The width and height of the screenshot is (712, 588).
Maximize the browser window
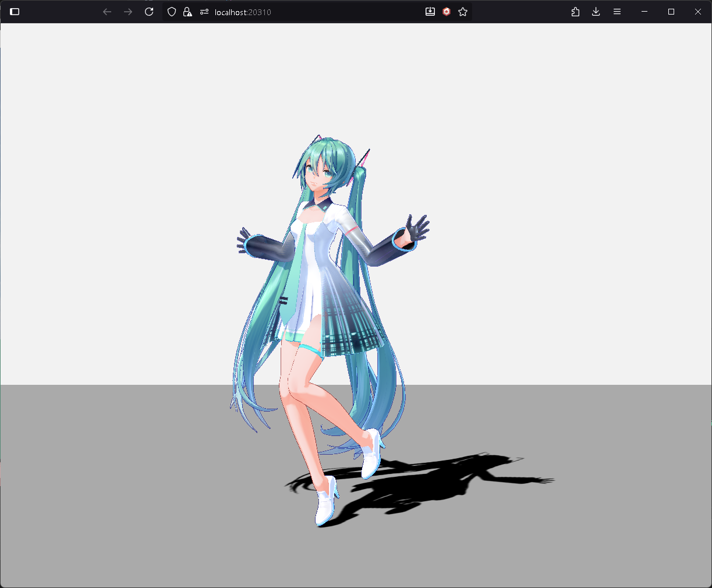click(671, 12)
